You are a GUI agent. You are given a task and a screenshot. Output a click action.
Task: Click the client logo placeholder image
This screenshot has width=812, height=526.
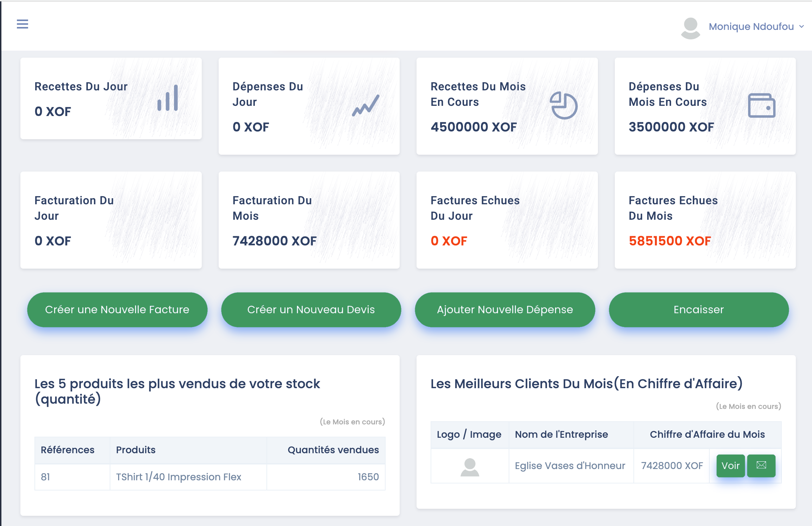point(470,467)
